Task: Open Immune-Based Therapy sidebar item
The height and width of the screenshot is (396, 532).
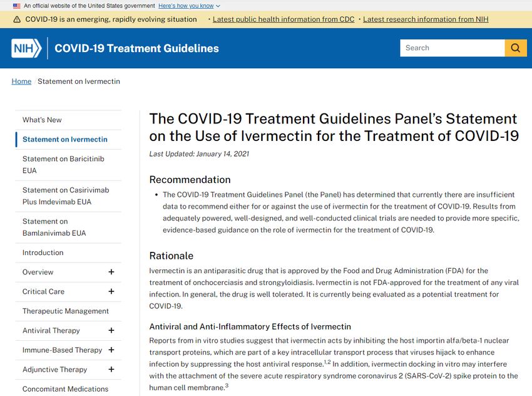Action: 63,350
